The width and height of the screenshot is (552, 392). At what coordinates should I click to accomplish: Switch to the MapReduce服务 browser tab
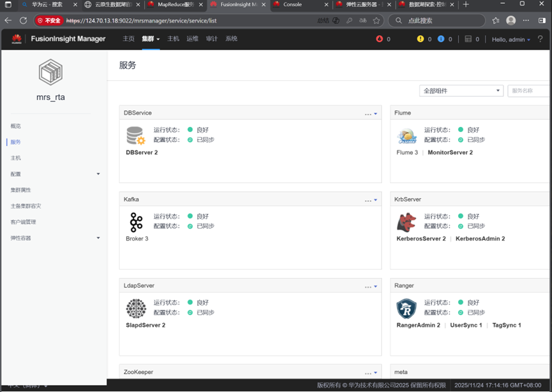click(176, 5)
